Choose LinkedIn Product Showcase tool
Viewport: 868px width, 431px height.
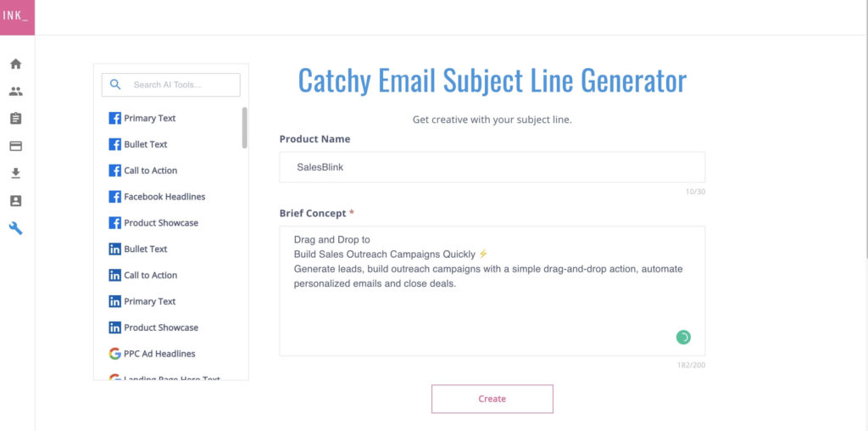153,327
